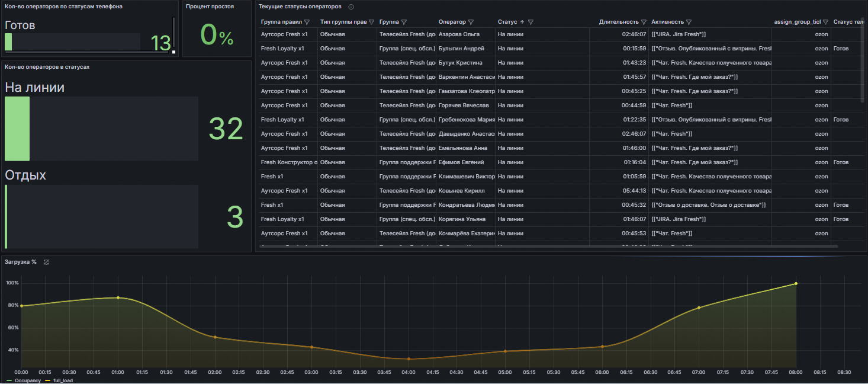Click sort arrow in Статус column header
868x384 pixels.
coord(522,22)
